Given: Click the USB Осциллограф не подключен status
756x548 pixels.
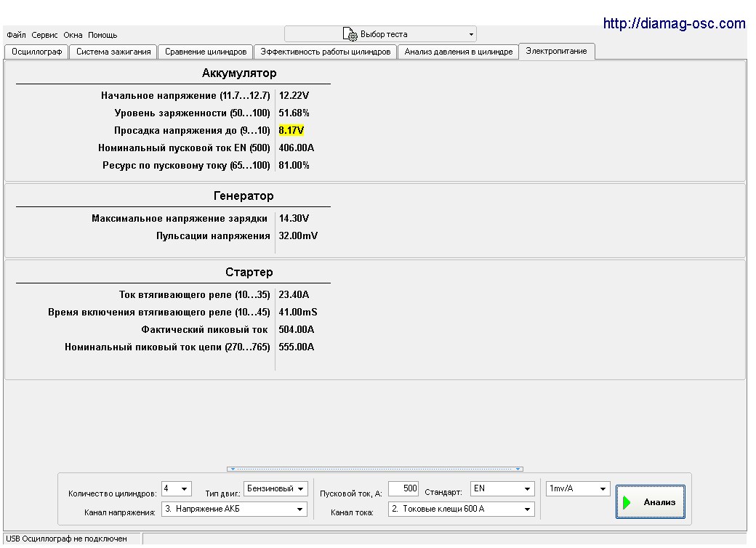Looking at the screenshot, I should point(67,539).
